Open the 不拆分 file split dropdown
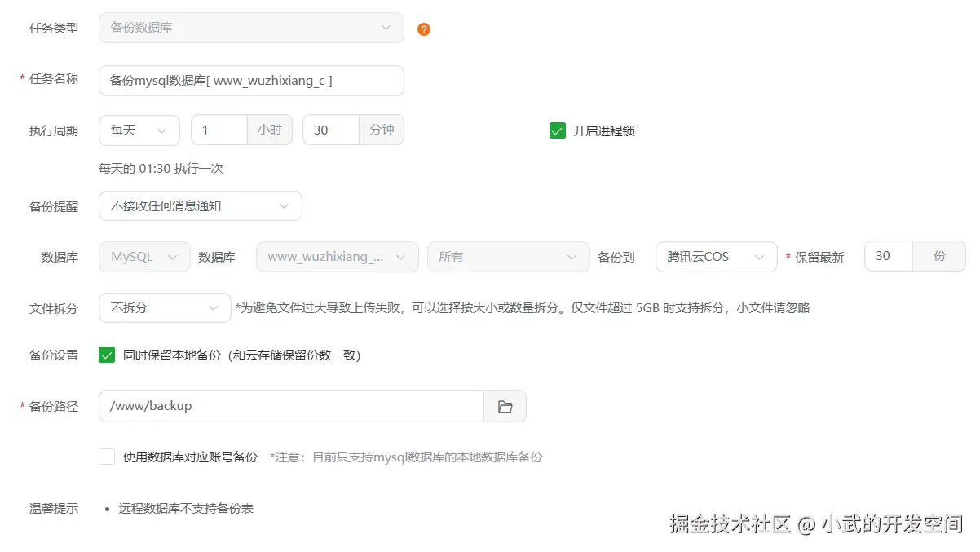Screen dimensions: 980x552 click(x=164, y=307)
